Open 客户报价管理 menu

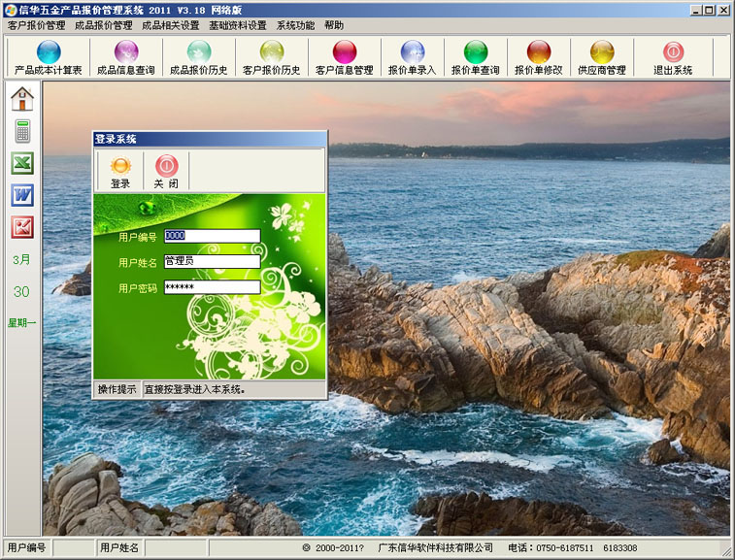tap(37, 25)
